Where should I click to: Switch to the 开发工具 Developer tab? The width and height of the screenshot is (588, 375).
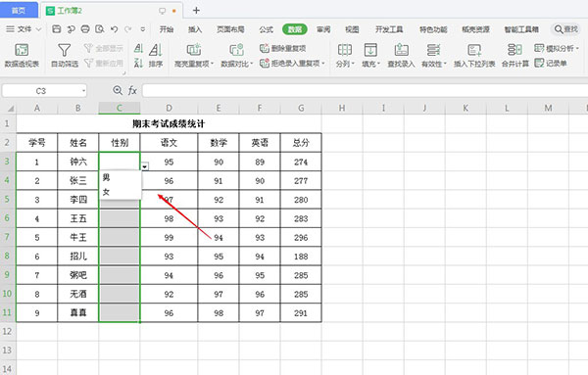pos(389,29)
